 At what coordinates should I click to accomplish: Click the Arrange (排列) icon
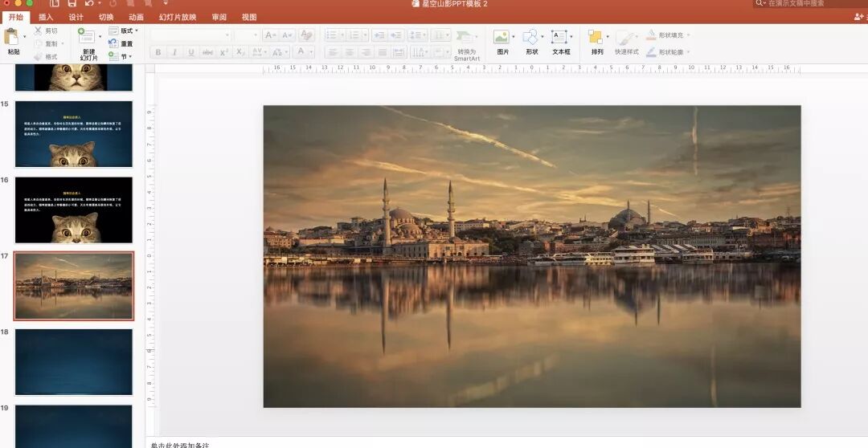[596, 37]
